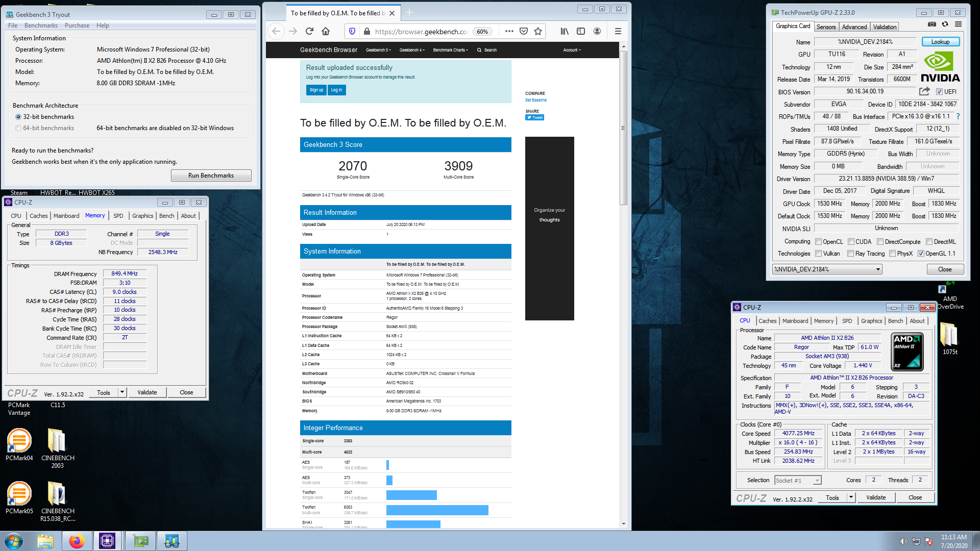Screen dimensions: 980x551
Task: Open new Firefox tab
Action: (409, 13)
